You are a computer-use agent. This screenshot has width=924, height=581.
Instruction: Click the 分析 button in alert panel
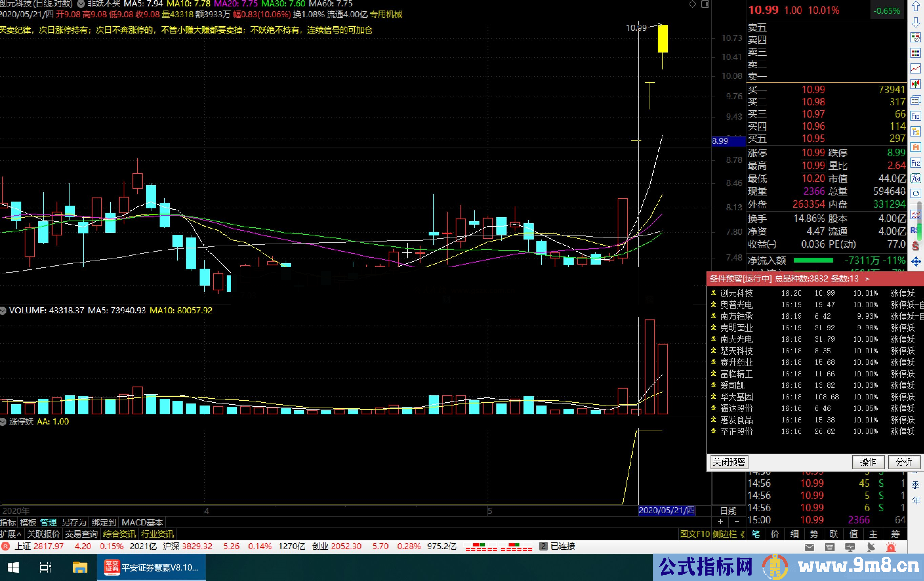pos(904,462)
